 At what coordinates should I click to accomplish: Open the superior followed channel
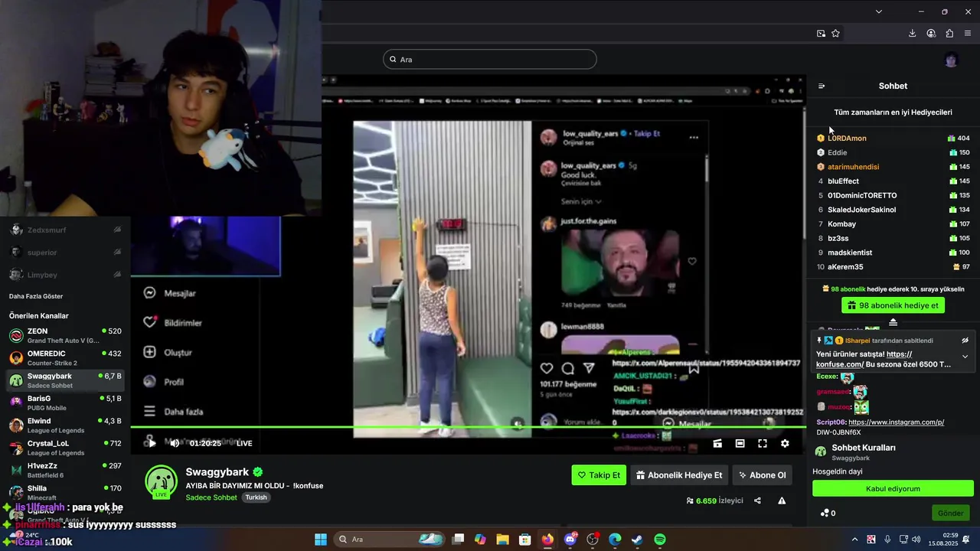pos(65,252)
